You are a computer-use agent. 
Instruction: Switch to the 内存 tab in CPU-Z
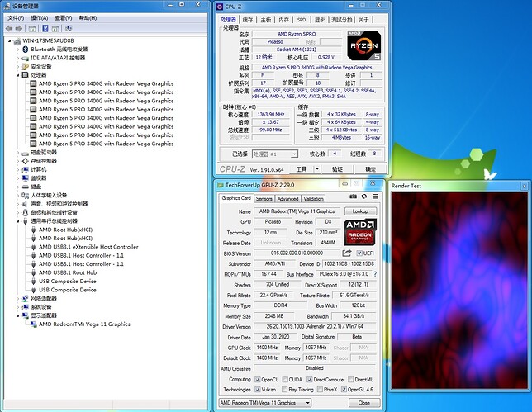[283, 20]
